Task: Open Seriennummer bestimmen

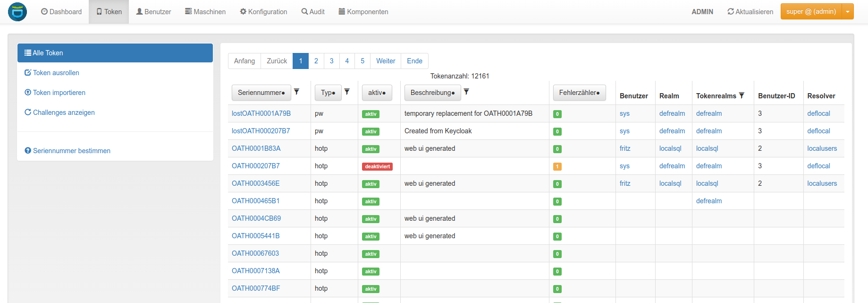Action: [x=67, y=151]
